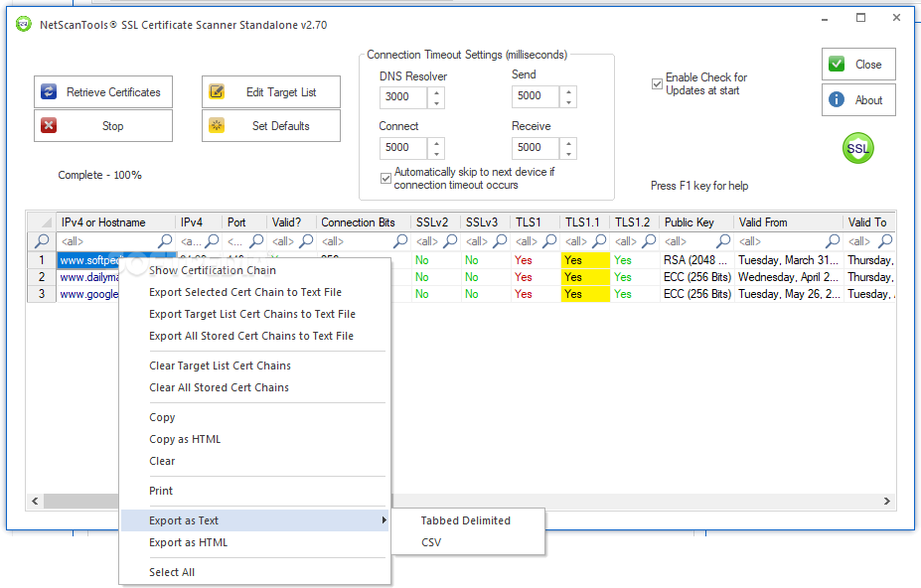Sort by the Valid From column header
The height and width of the screenshot is (588, 921).
[788, 222]
